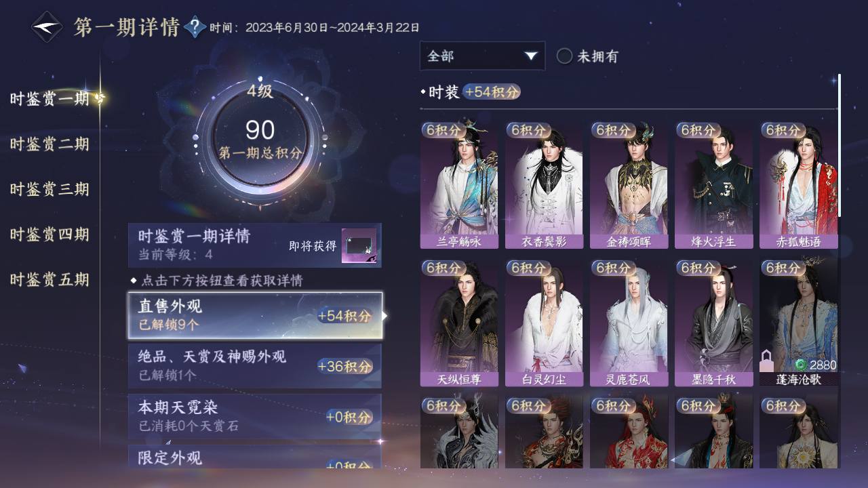Viewport: 868px width, 488px height.
Task: Click the outfit list vertical scrollbar
Action: pos(840,146)
